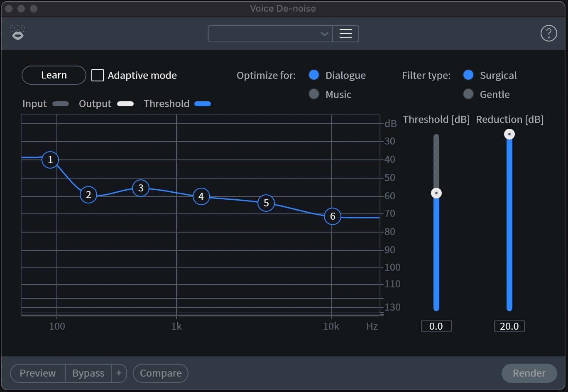This screenshot has height=392, width=568.
Task: Open the preset menu hamburger icon
Action: (x=345, y=34)
